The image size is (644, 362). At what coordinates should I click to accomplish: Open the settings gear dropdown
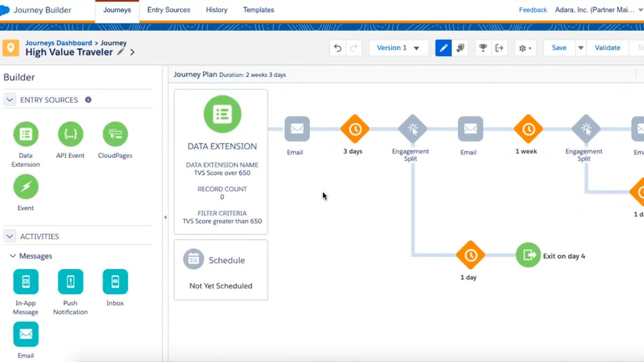coord(525,48)
